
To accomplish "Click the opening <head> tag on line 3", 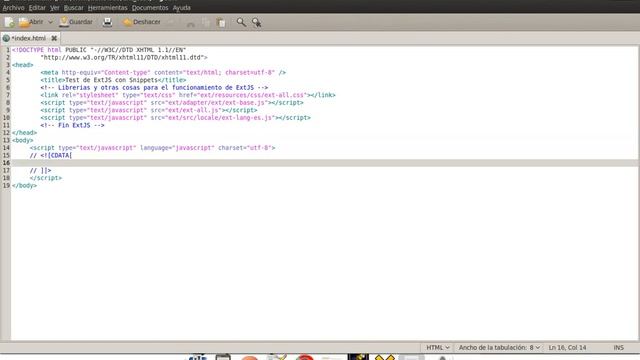I will pos(23,65).
